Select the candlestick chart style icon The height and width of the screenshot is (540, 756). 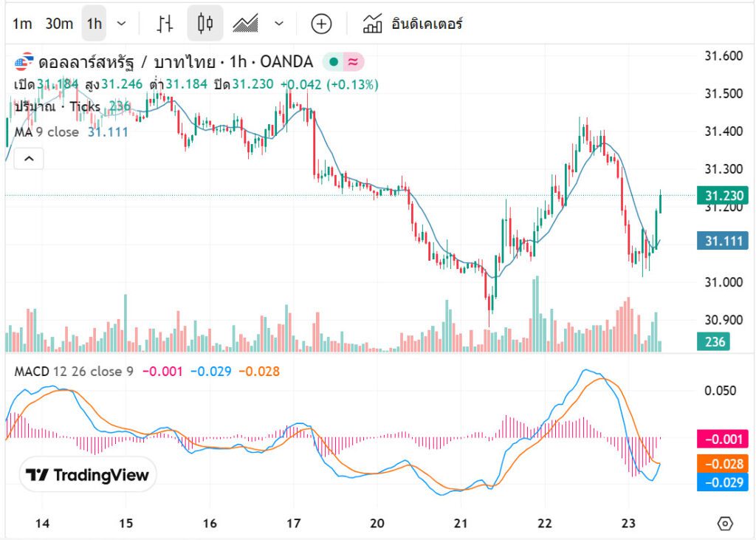205,24
